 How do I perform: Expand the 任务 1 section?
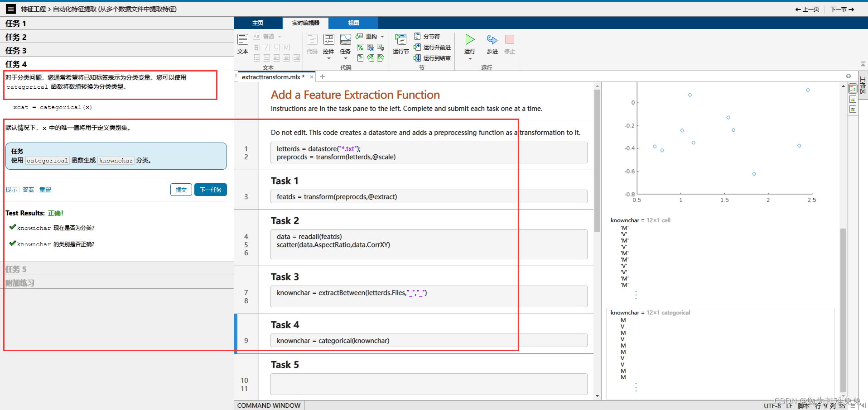116,24
